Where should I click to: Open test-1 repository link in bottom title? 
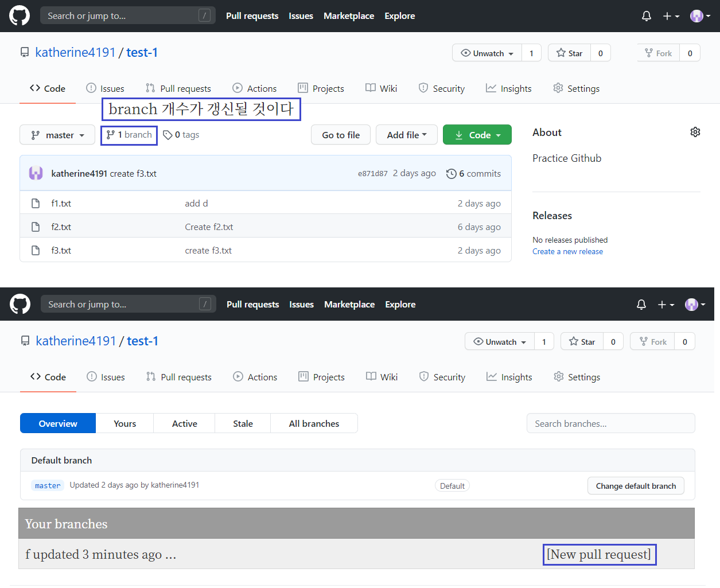click(143, 341)
